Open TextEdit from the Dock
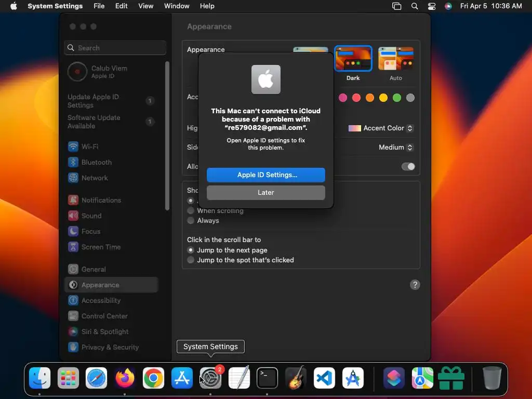The height and width of the screenshot is (399, 532). tap(239, 378)
